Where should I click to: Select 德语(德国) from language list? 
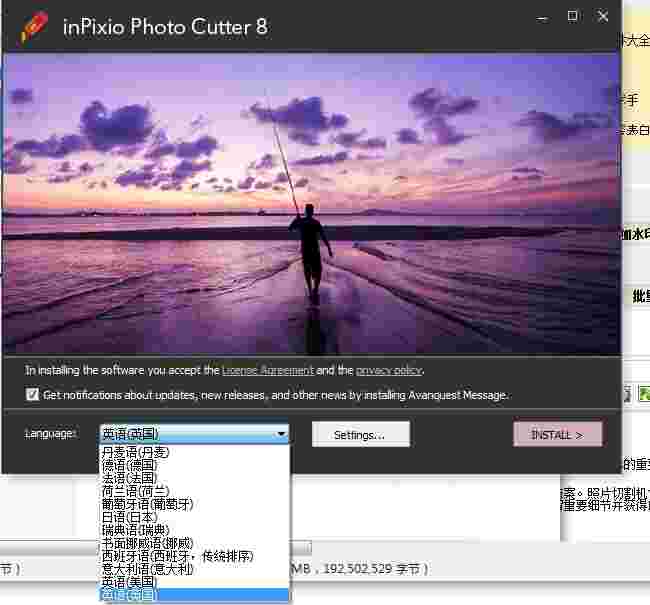pyautogui.click(x=194, y=465)
